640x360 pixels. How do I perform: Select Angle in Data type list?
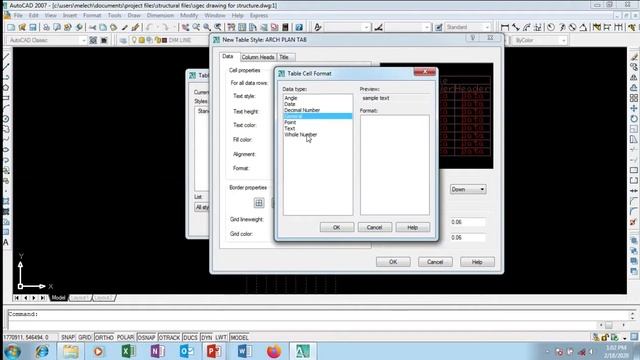tap(291, 98)
